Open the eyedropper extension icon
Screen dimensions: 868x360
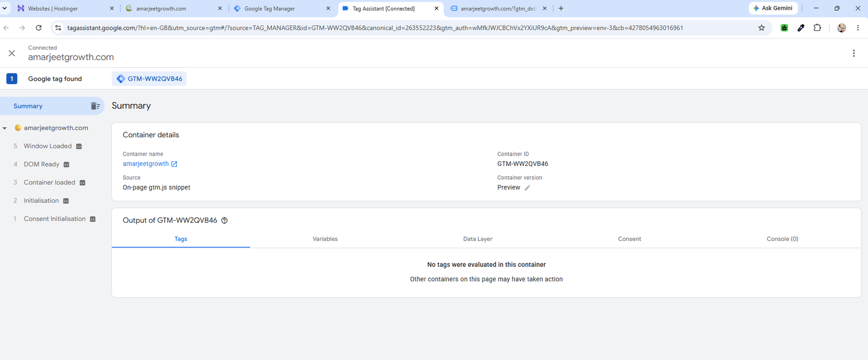click(801, 28)
